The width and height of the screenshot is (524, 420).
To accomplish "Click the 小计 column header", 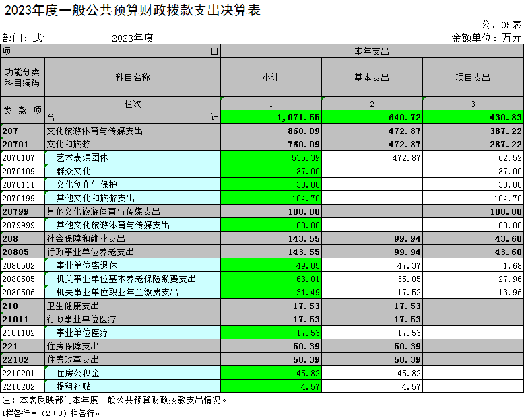I will coord(271,77).
